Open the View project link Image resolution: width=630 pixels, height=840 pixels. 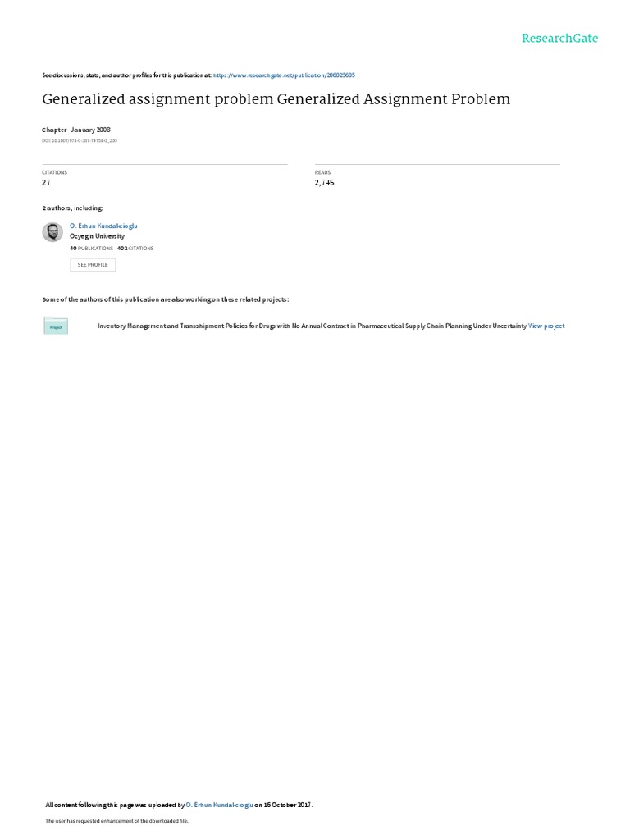(x=546, y=326)
